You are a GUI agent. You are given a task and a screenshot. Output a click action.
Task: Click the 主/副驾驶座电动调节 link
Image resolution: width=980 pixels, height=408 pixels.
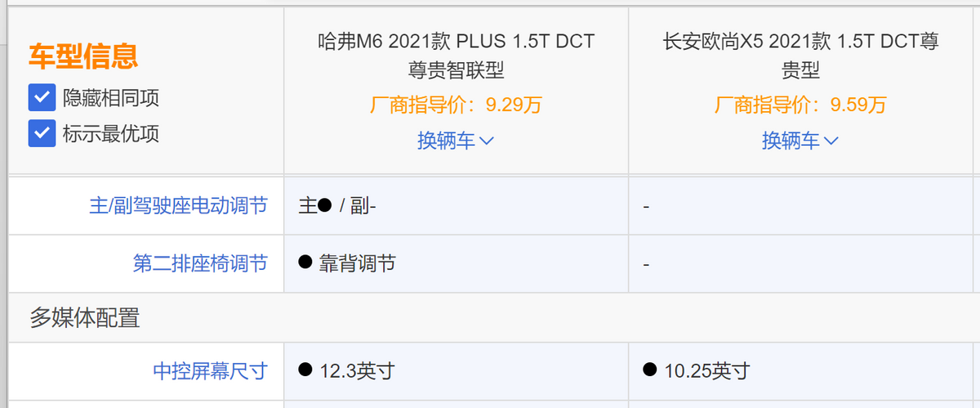click(x=178, y=206)
